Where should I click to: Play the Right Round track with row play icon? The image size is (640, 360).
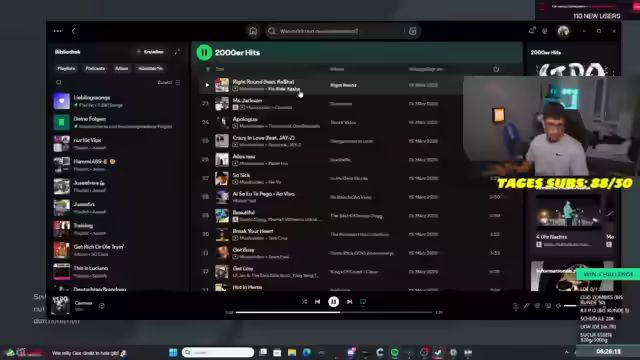207,85
